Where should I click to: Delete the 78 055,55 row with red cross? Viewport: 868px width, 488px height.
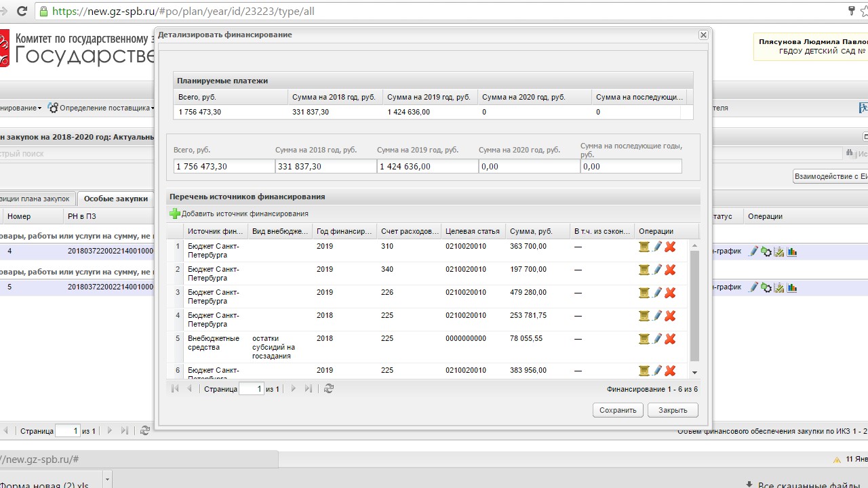[670, 340]
